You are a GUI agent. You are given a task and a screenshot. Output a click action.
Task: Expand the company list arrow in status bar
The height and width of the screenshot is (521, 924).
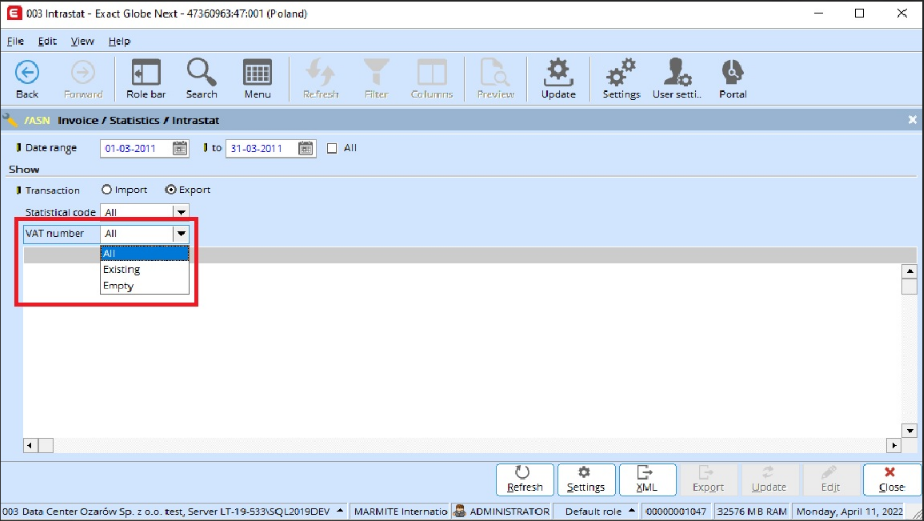(x=340, y=510)
